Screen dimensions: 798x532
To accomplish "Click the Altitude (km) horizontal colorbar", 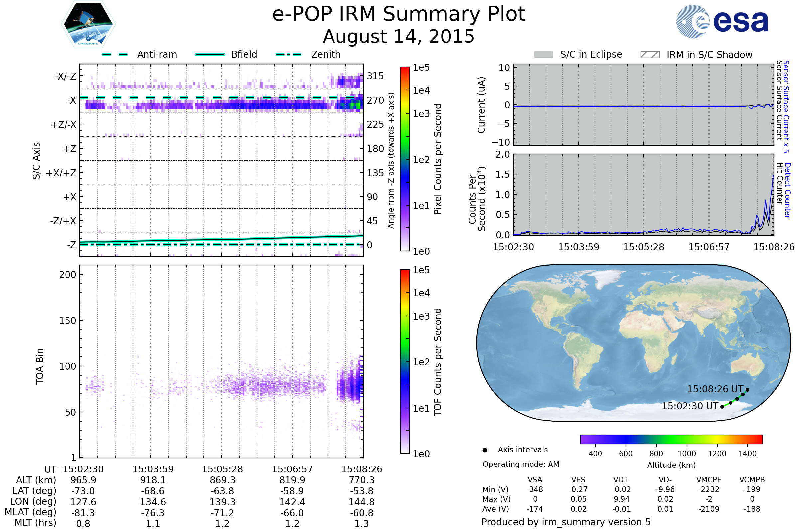I will 671,439.
